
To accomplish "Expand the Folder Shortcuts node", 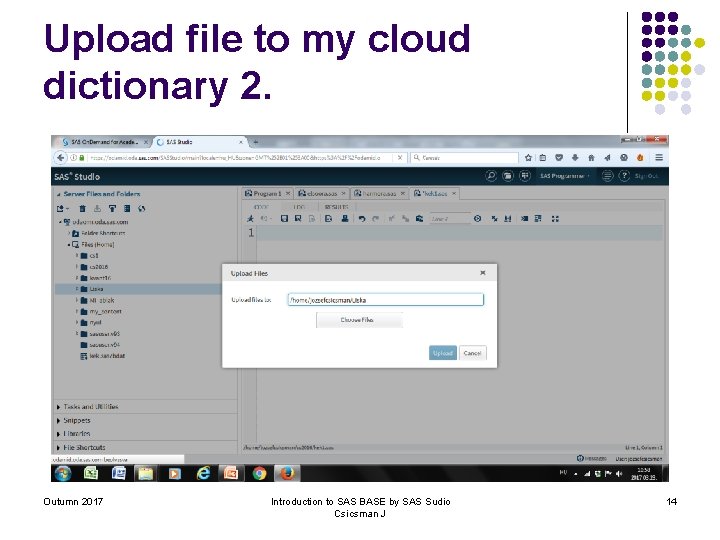I will (69, 233).
